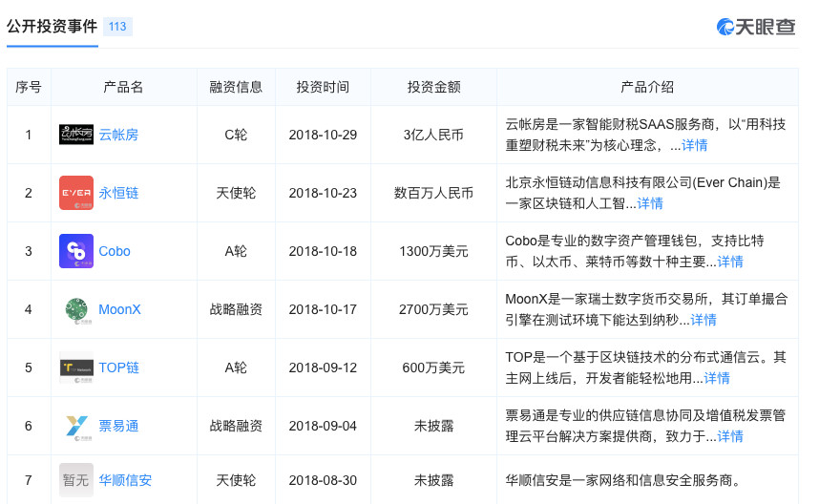Click the 票易通 logo icon
The image size is (819, 504).
point(76,426)
